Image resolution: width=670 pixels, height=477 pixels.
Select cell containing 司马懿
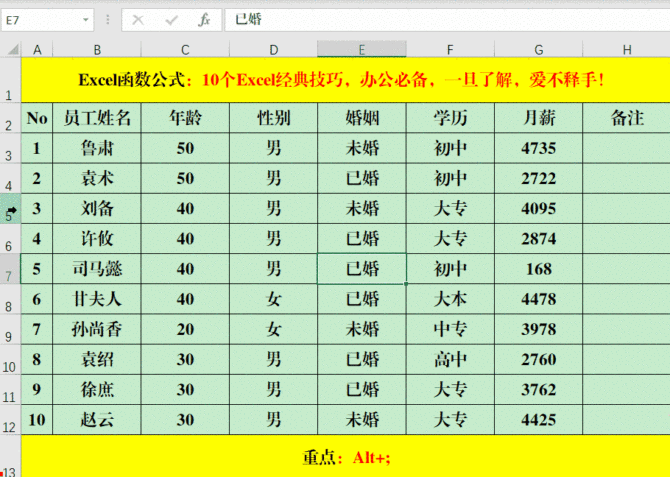pyautogui.click(x=97, y=269)
